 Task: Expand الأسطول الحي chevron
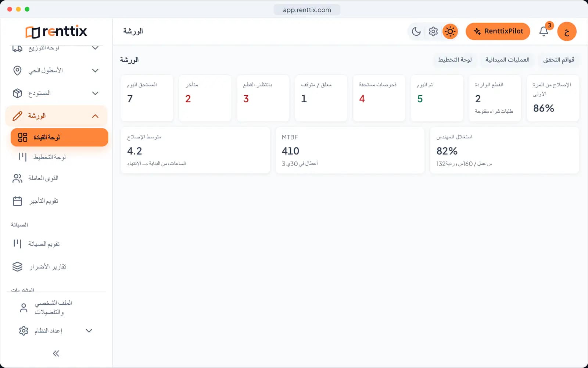pos(95,70)
